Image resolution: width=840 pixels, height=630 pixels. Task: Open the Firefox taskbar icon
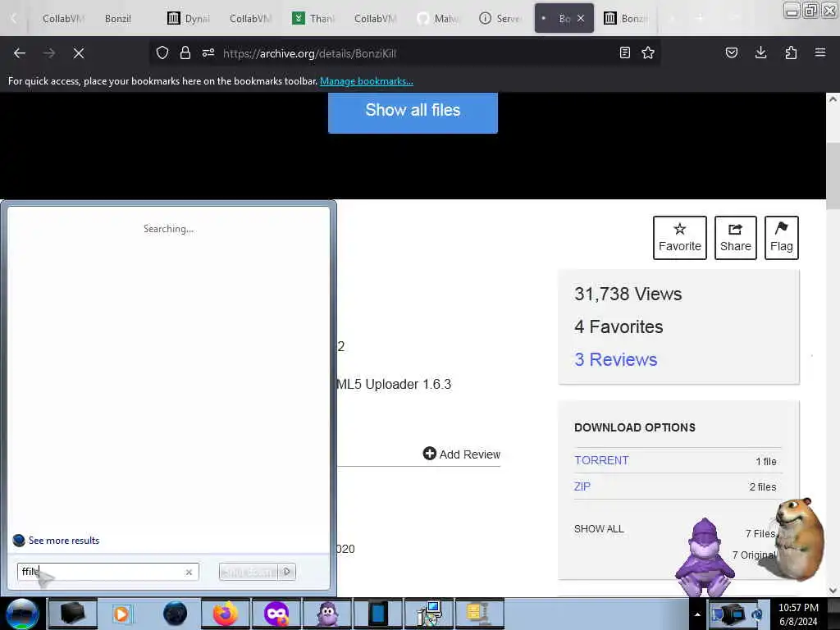pyautogui.click(x=226, y=614)
